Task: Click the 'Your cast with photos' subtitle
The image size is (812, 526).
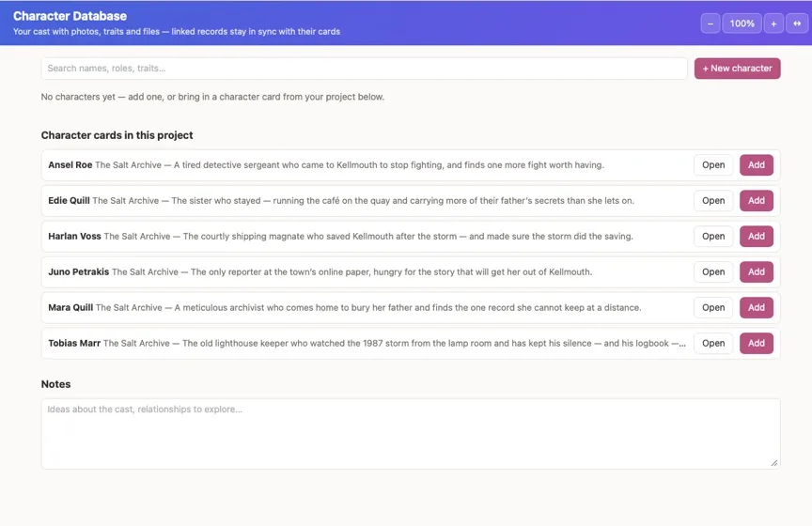Action: pyautogui.click(x=177, y=32)
